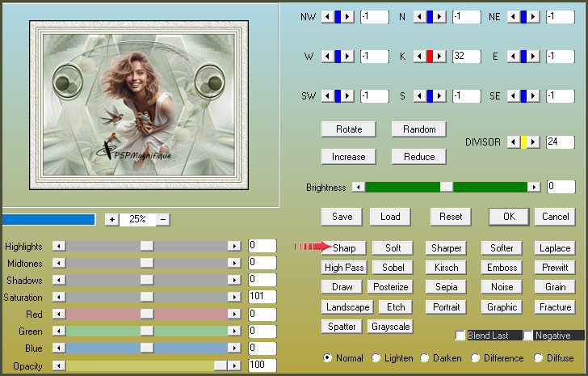Click the Saturation slider right arrow

coord(234,298)
